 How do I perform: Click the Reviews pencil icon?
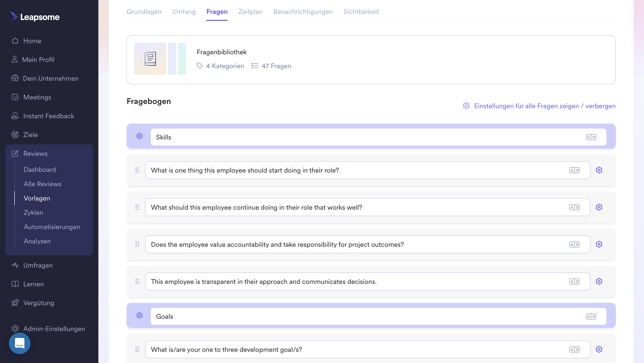tap(15, 153)
